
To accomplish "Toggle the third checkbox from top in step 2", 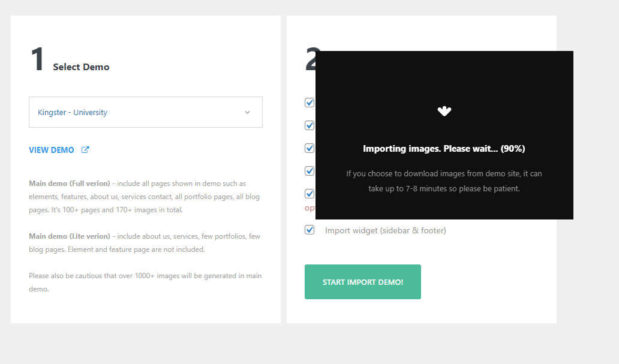I will (309, 148).
